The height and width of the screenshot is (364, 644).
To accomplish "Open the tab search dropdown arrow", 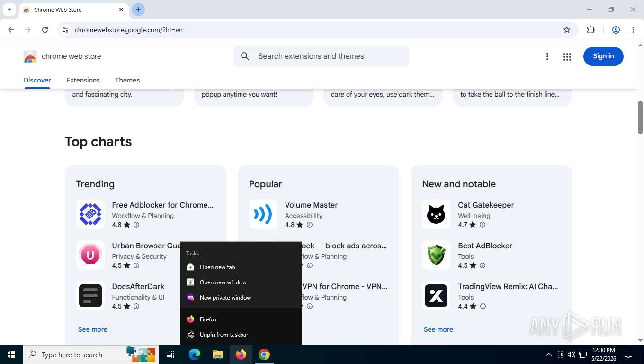I will tap(9, 9).
